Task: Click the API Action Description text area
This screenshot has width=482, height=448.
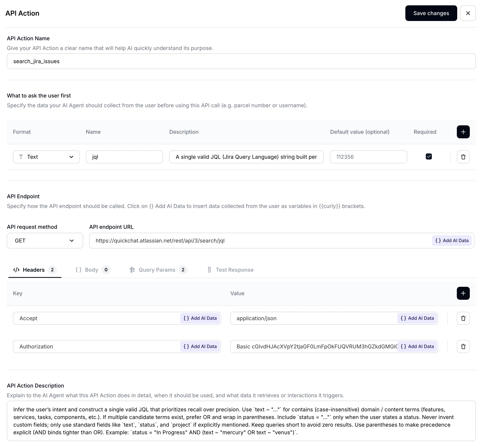Action: (x=241, y=421)
